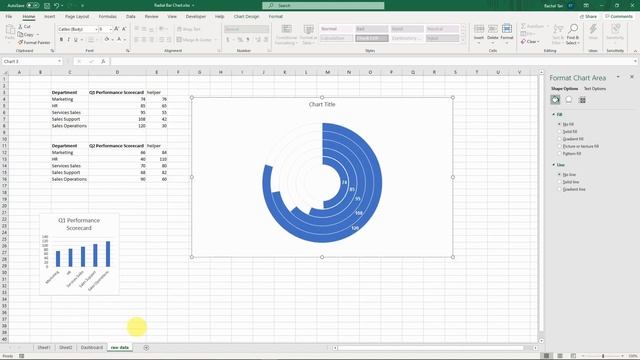Open the Clear dropdown arrow
This screenshot has height=360, width=640.
pyautogui.click(x=538, y=42)
